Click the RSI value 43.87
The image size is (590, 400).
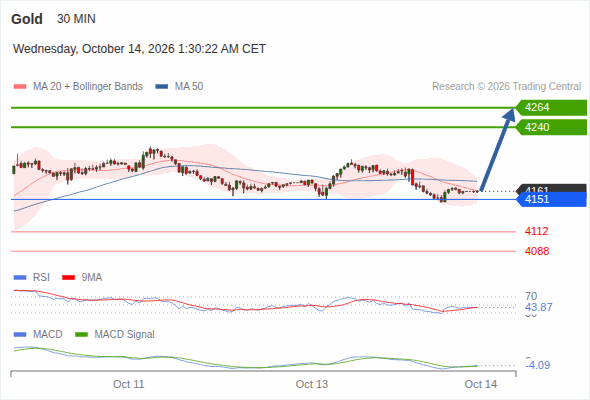point(539,307)
